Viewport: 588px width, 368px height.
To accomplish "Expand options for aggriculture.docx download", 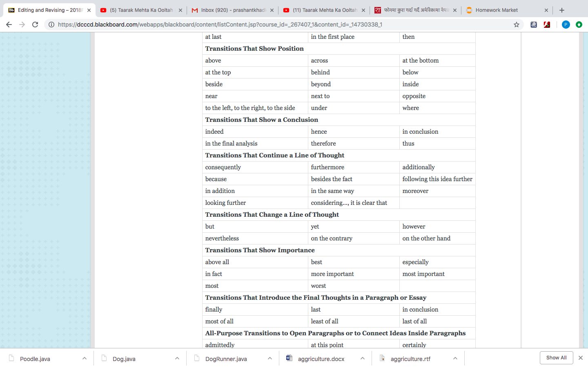I will click(363, 359).
